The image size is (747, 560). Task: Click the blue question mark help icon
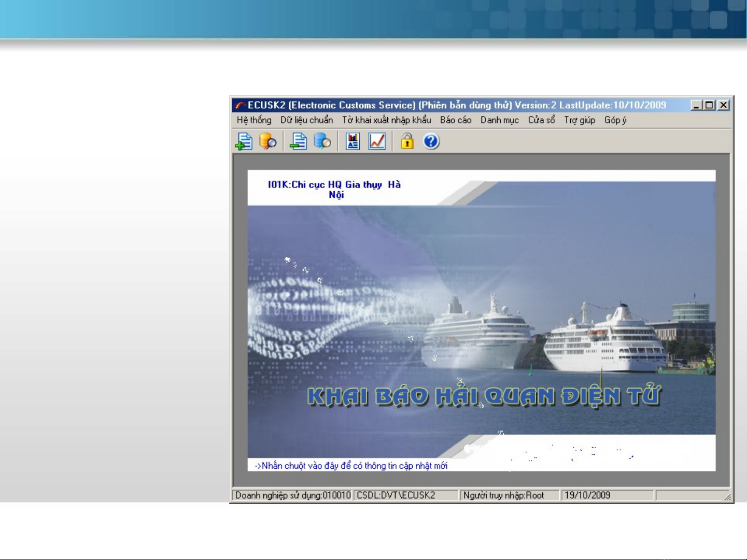point(431,141)
